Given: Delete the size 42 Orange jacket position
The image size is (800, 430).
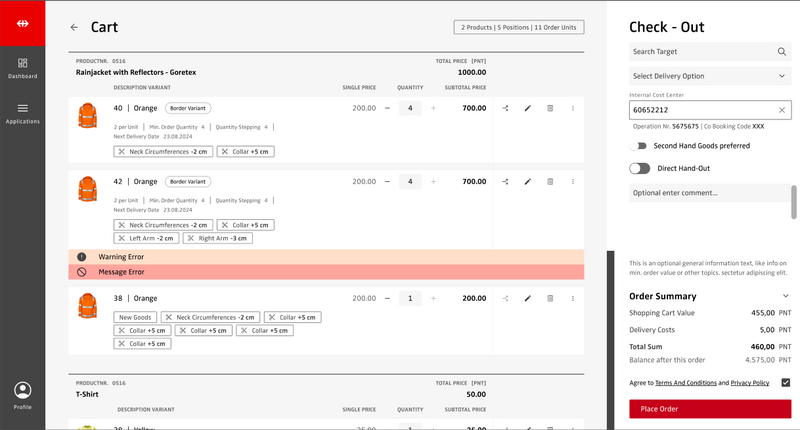Looking at the screenshot, I should (x=550, y=182).
